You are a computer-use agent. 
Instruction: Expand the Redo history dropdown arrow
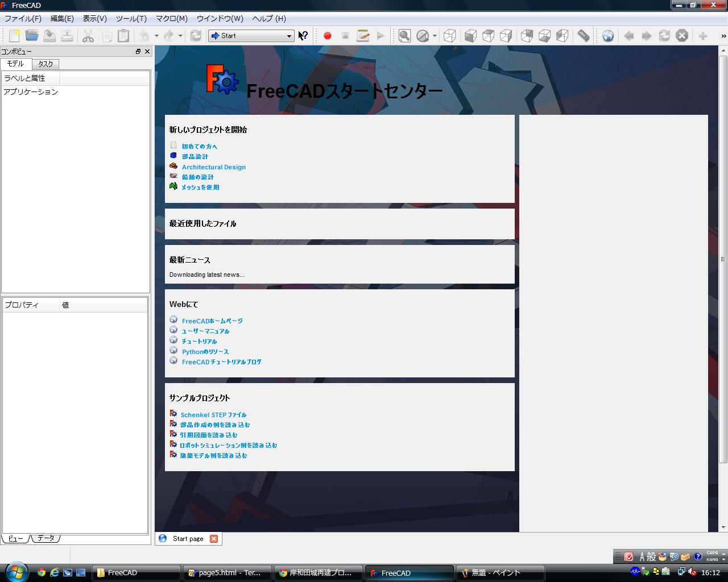point(180,36)
